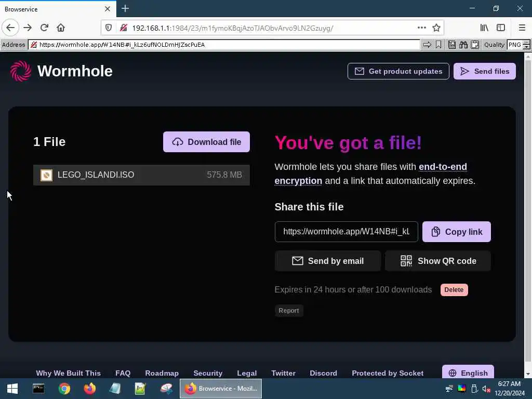532x399 pixels.
Task: Click the network tray icon
Action: point(449,389)
